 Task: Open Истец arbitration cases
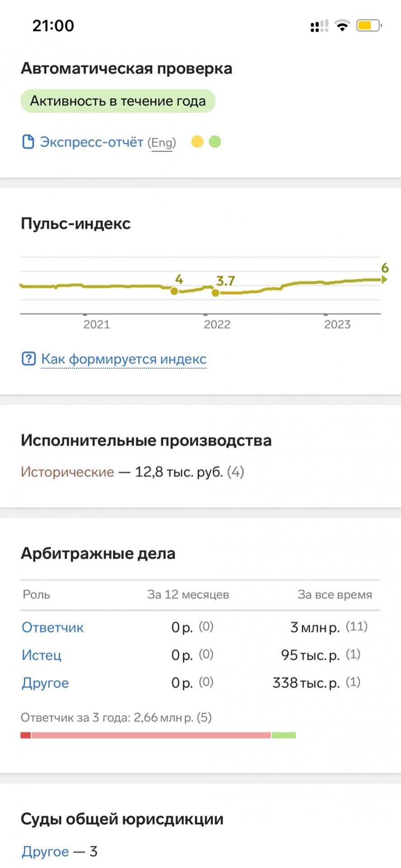coord(42,655)
